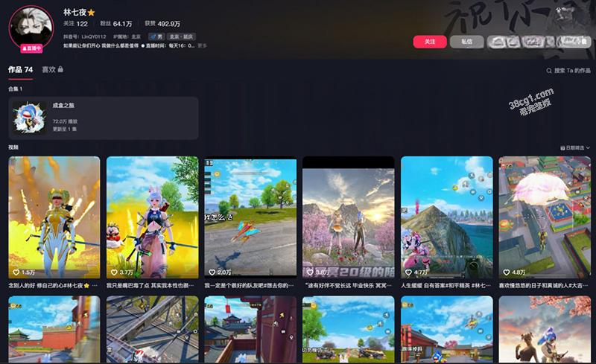Screen dimensions: 596x364
Task: Open caption starting 我只是嘴巴毒了点
Action: 150,285
